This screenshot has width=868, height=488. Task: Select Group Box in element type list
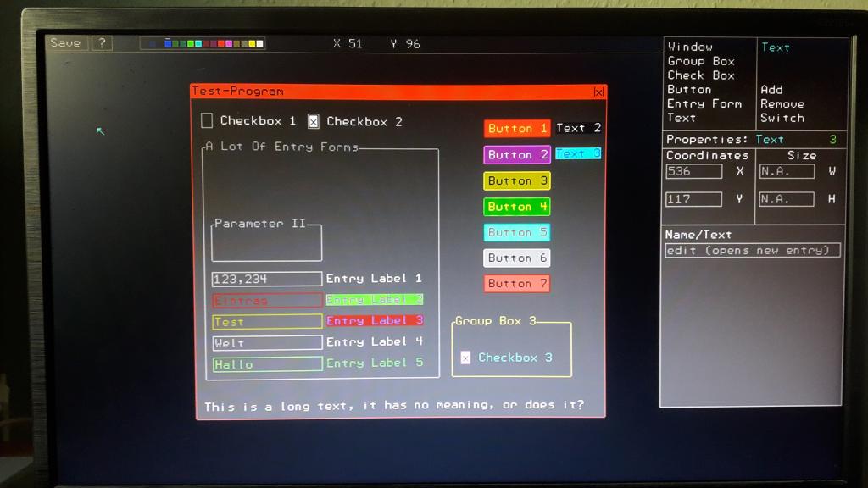click(700, 61)
